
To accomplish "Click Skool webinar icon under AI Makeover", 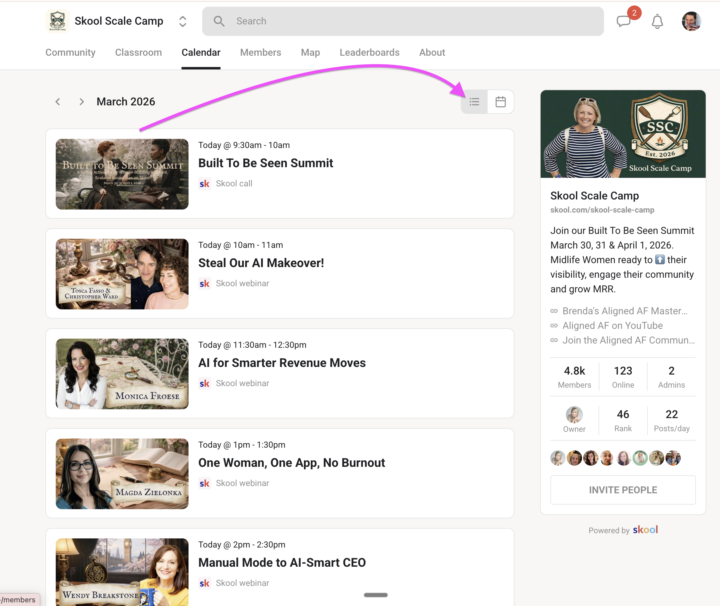I will [204, 283].
